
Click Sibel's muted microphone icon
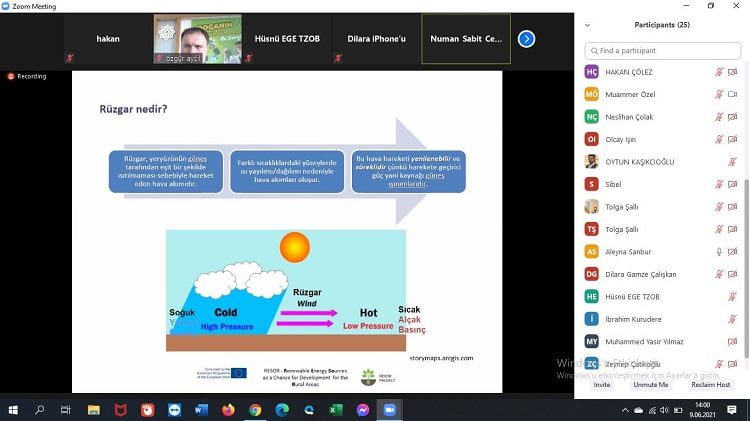tap(718, 184)
